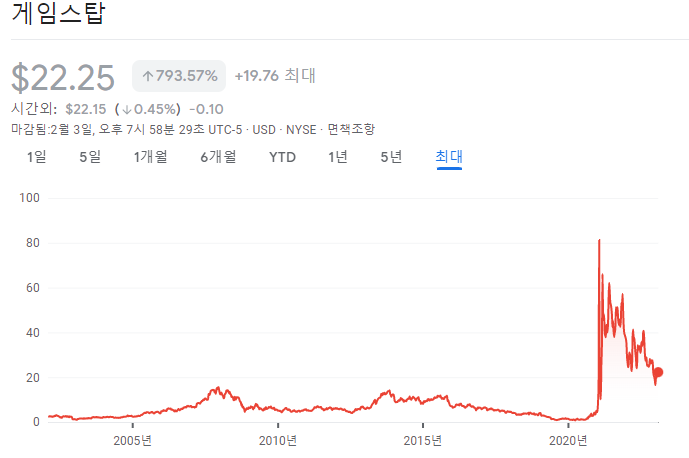Click the +19.76 최대 change text
Image resolution: width=689 pixels, height=458 pixels.
[275, 76]
